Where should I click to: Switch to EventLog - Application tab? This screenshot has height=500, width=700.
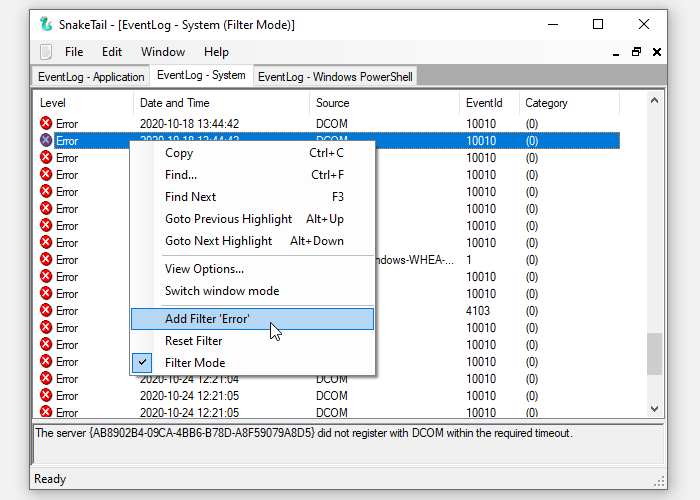click(91, 77)
